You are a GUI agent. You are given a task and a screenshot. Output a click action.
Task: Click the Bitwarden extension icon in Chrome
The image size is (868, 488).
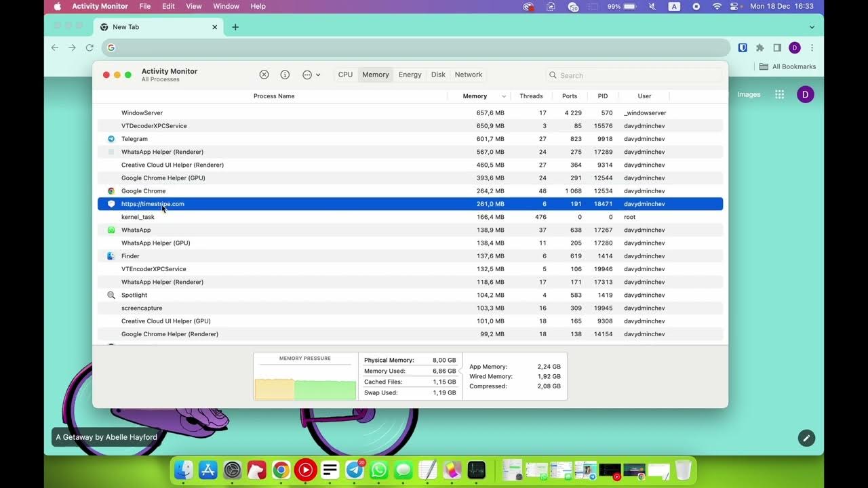pyautogui.click(x=743, y=47)
